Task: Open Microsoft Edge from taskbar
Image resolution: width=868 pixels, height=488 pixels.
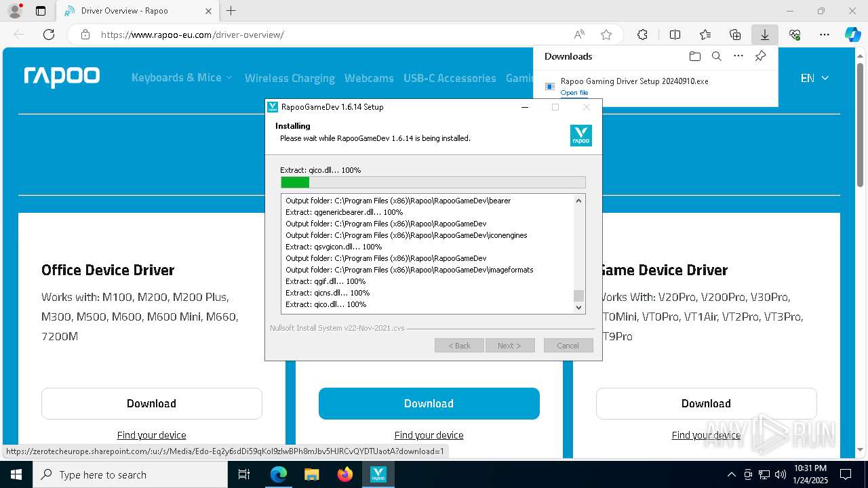Action: tap(279, 474)
